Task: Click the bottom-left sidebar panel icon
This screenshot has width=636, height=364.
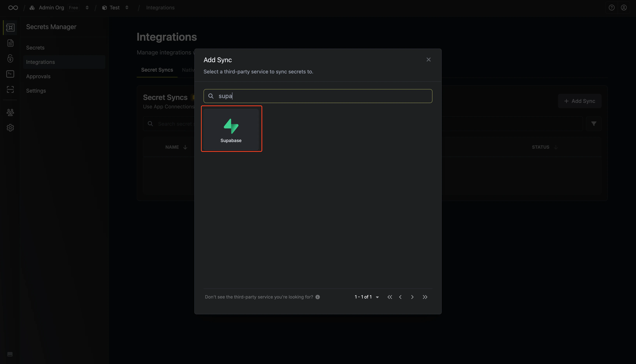Action: [10, 354]
